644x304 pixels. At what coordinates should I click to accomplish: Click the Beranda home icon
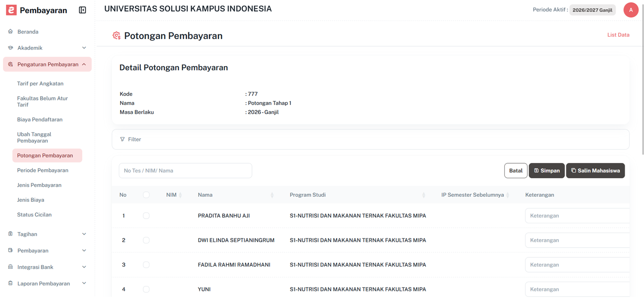click(x=10, y=32)
